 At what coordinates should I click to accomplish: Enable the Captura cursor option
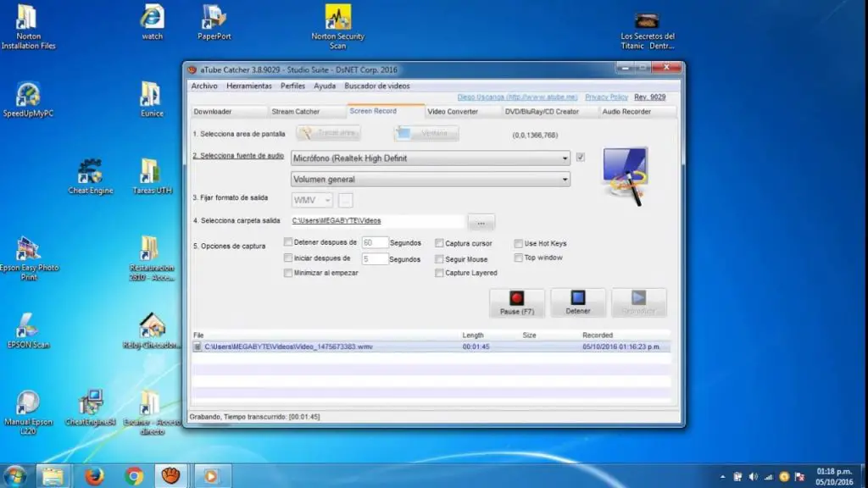pyautogui.click(x=438, y=243)
